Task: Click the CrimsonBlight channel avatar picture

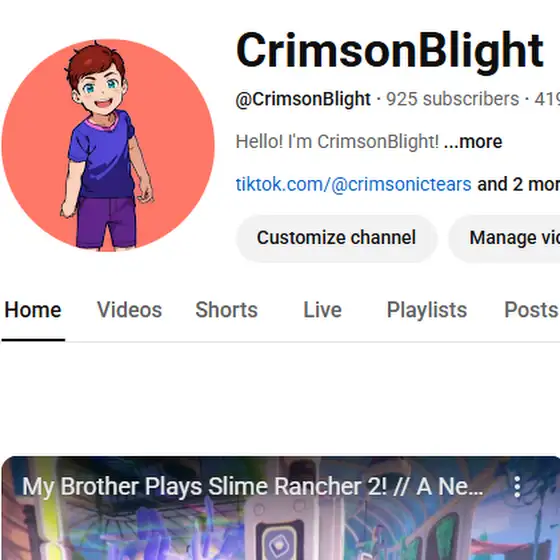Action: coord(108,145)
